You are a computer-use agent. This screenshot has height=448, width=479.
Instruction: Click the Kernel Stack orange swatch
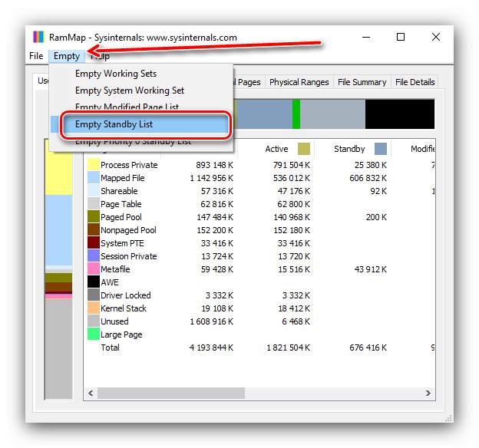(x=94, y=308)
